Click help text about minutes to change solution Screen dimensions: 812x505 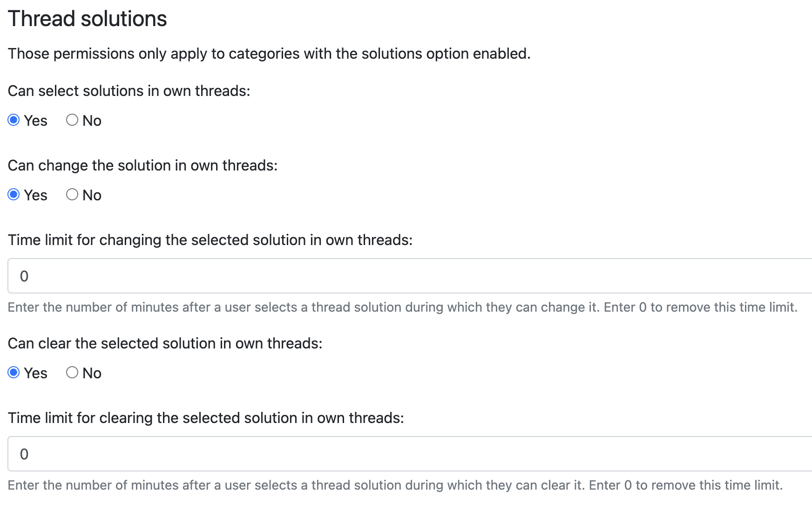tap(402, 307)
